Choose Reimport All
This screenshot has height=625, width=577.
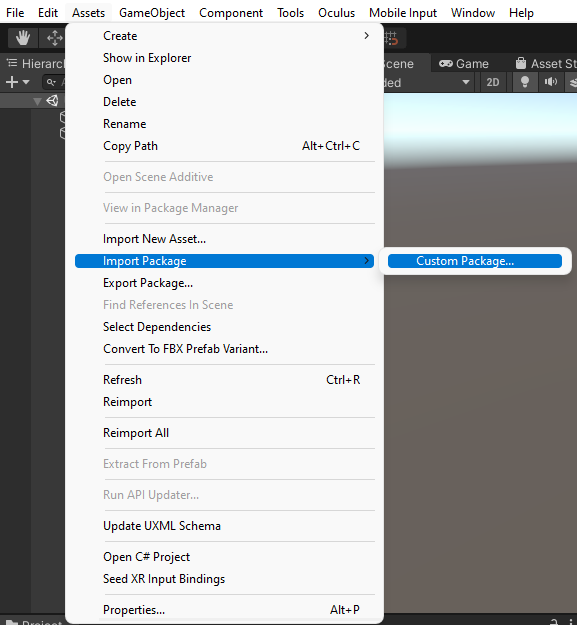[x=224, y=433]
